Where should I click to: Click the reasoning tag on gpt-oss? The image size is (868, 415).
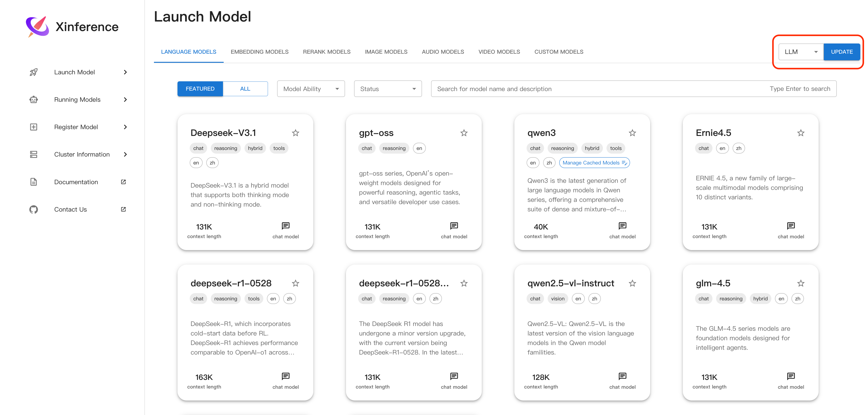[x=394, y=148]
